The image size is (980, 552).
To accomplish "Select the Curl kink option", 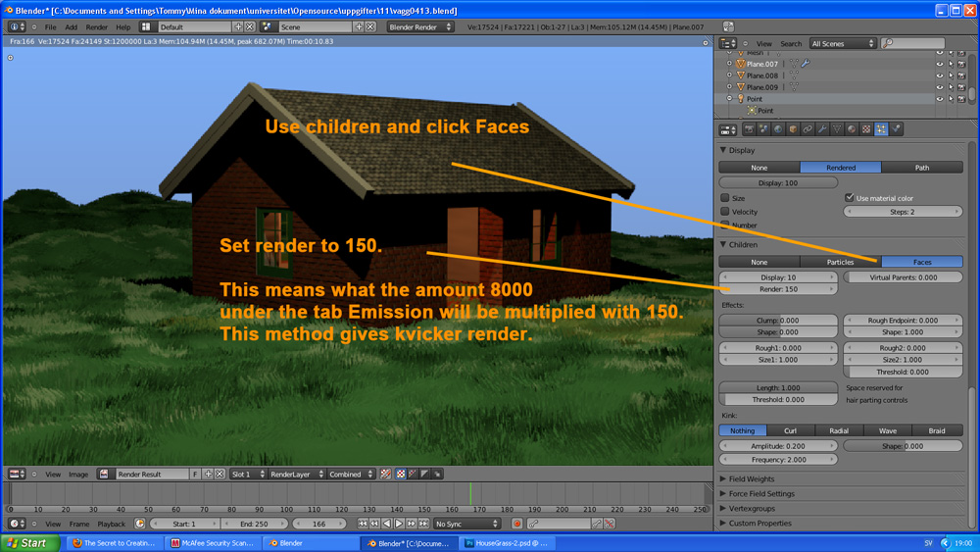I will point(791,430).
